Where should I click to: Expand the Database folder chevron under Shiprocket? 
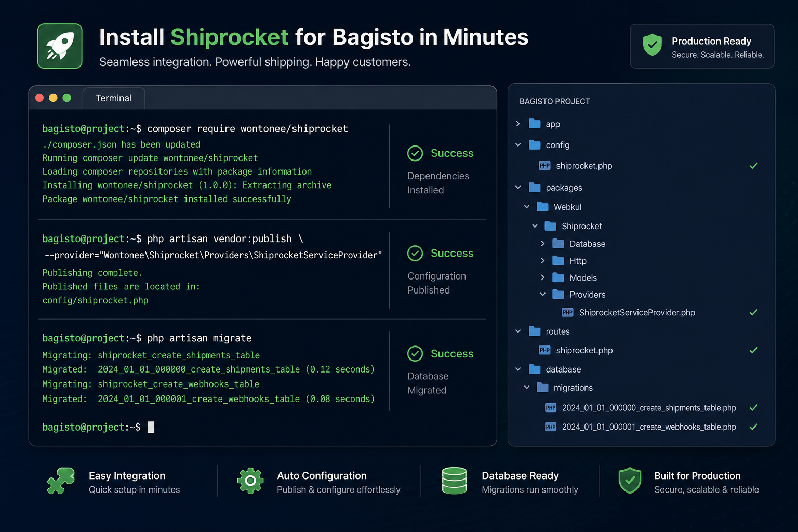click(543, 244)
